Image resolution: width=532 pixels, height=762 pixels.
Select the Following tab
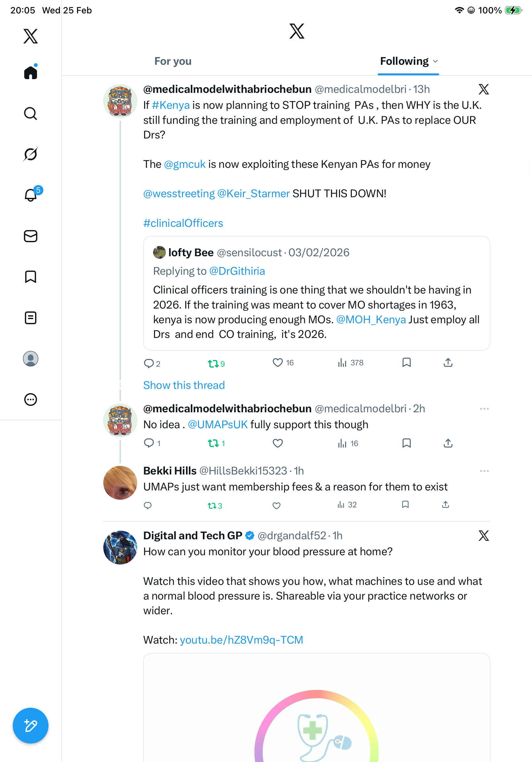[404, 61]
